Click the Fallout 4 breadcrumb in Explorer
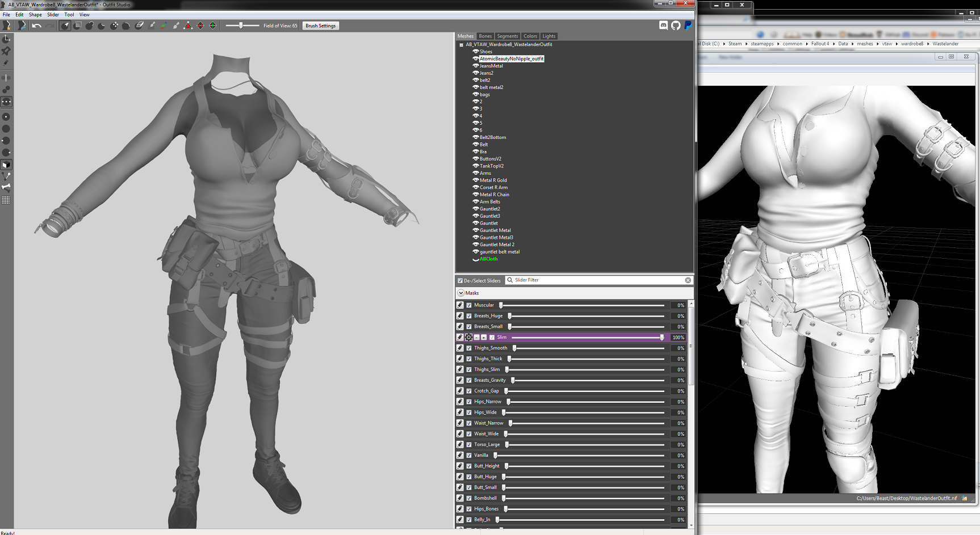The image size is (980, 535). (x=820, y=44)
